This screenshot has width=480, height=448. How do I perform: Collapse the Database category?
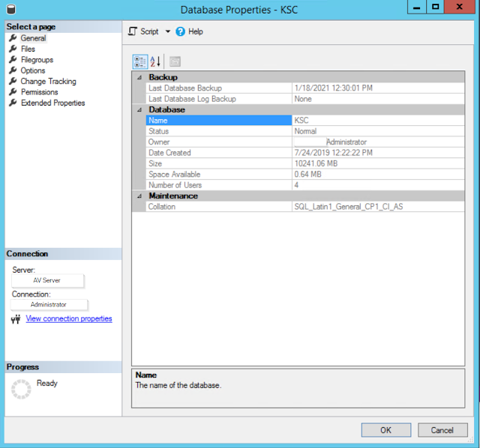tap(139, 110)
